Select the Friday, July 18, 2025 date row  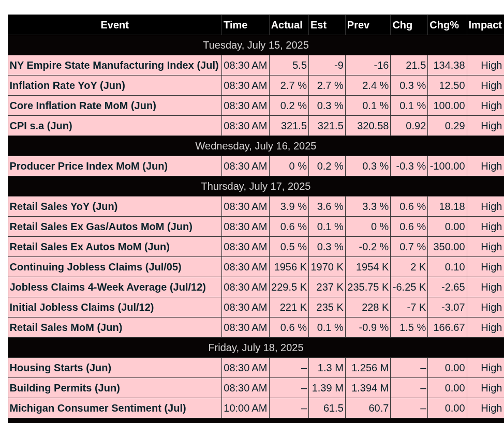pyautogui.click(x=256, y=348)
